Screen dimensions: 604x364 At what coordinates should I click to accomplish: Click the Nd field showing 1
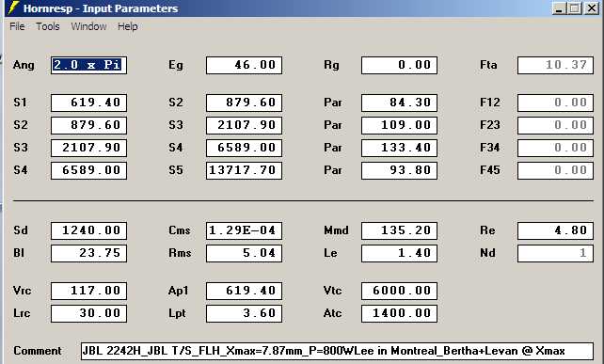[x=555, y=253]
